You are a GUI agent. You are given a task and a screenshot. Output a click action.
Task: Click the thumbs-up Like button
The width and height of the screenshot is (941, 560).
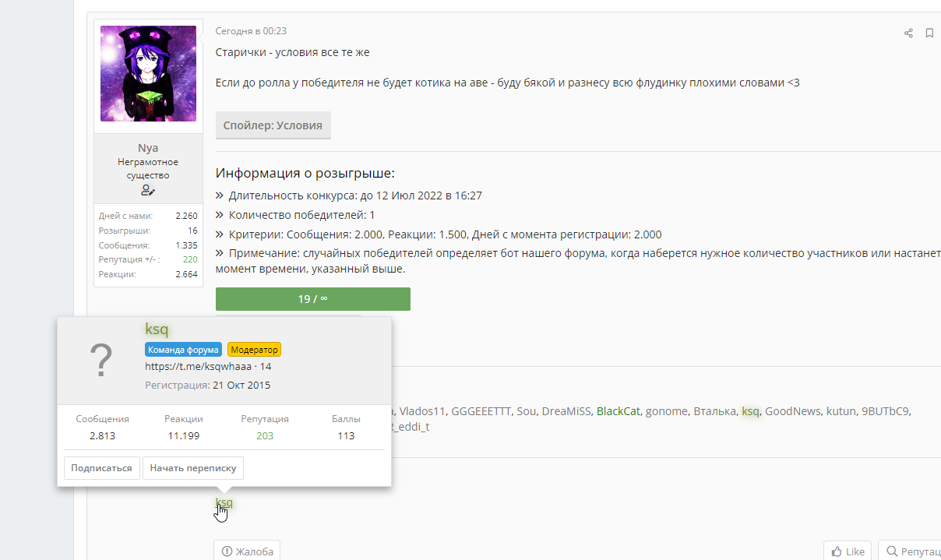pyautogui.click(x=848, y=551)
